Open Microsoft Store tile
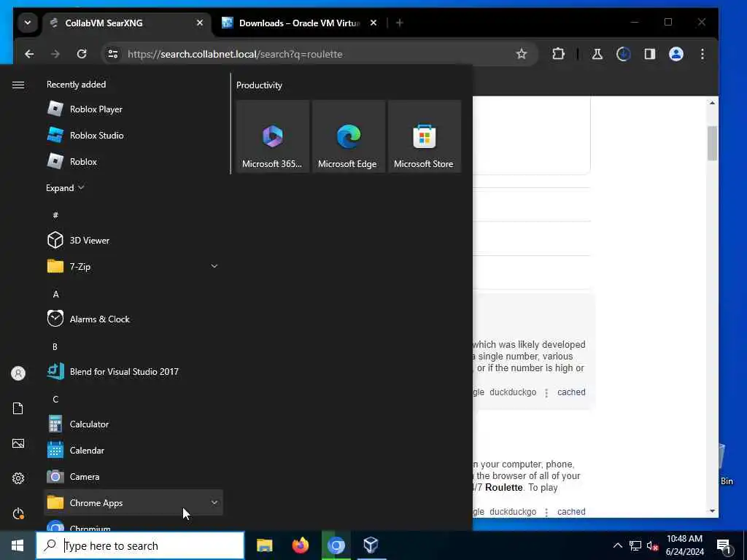 coord(424,136)
